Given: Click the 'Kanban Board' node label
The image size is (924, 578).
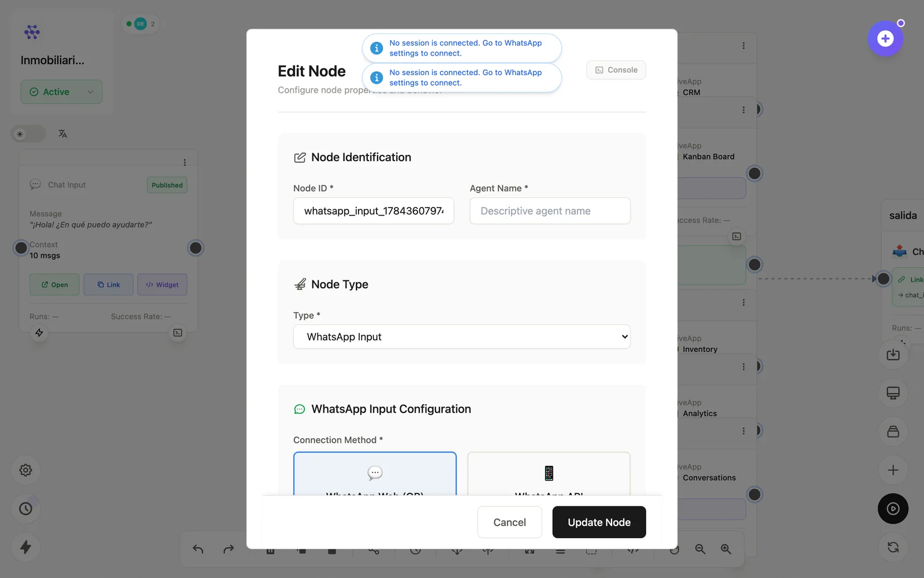Looking at the screenshot, I should click(x=709, y=157).
